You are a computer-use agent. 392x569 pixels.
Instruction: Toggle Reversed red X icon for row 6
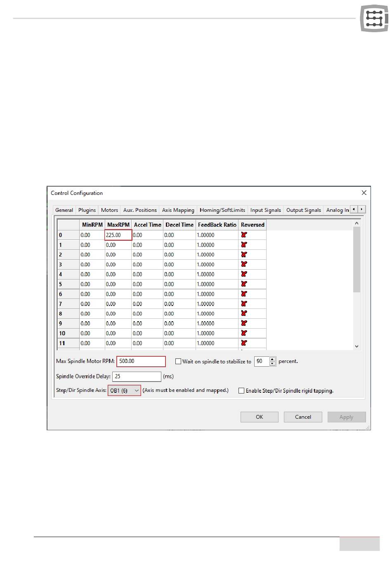244,294
